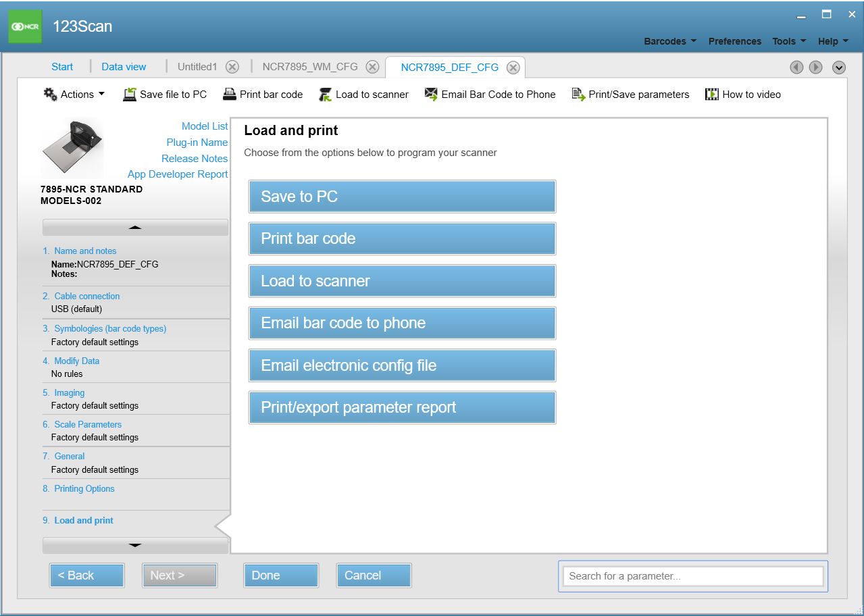Select the NCR7895_DEF_CFG tab
The height and width of the screenshot is (616, 864).
(x=450, y=68)
